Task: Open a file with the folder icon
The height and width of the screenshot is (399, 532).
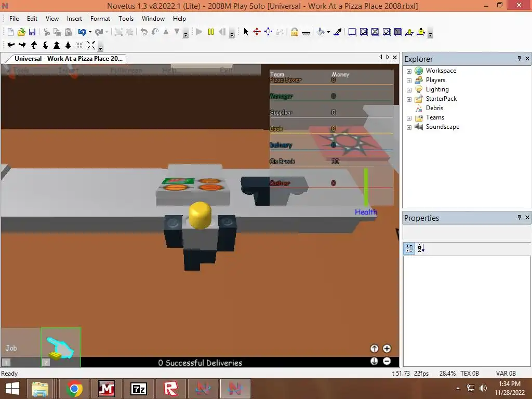Action: [x=21, y=32]
